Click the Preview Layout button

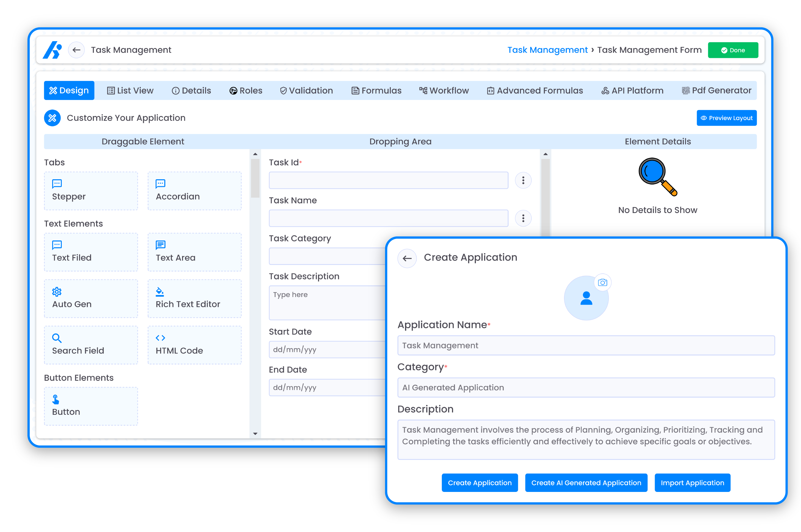[726, 118]
